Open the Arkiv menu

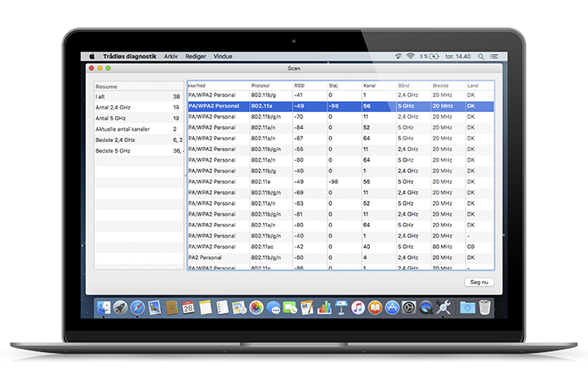tap(171, 56)
